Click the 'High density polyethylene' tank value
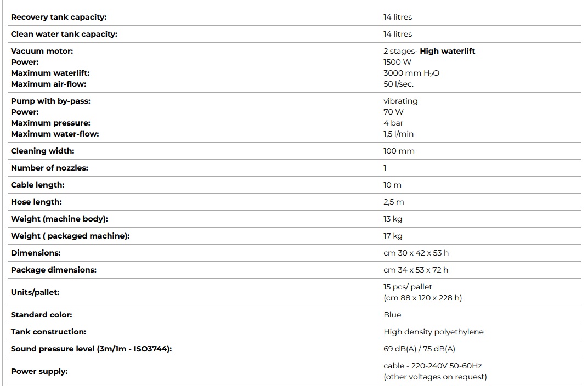The height and width of the screenshot is (386, 588). click(433, 332)
